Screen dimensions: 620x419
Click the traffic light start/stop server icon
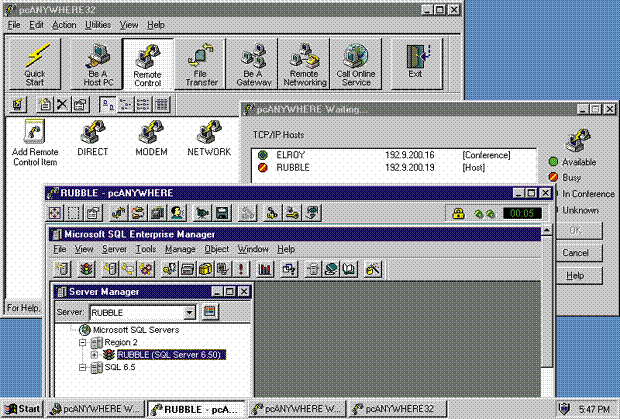click(87, 270)
